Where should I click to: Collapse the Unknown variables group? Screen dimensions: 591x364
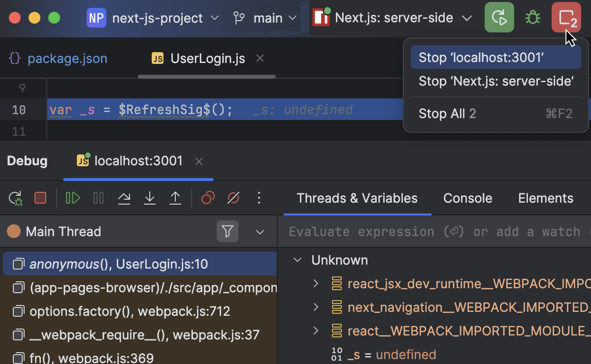(296, 260)
